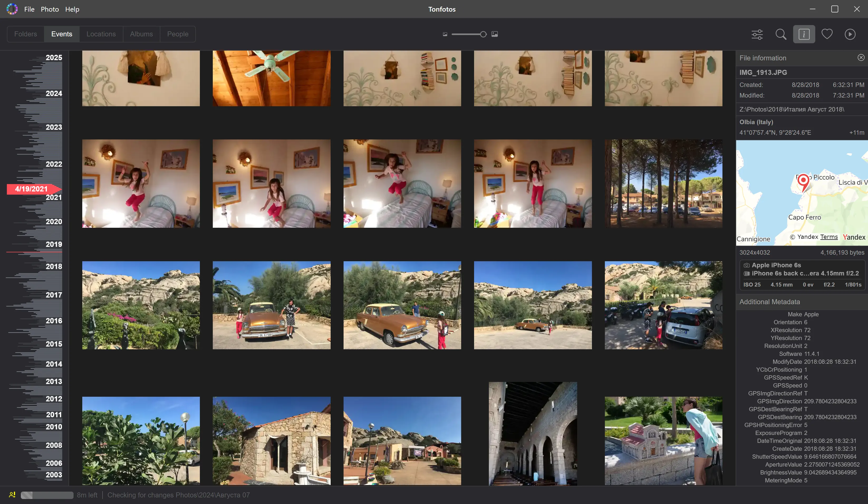Viewport: 868px width, 504px height.
Task: Click the large thumbnail size icon
Action: [x=495, y=34]
